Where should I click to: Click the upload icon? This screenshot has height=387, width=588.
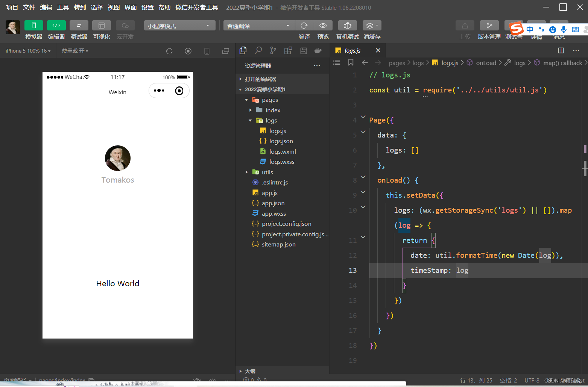(465, 26)
